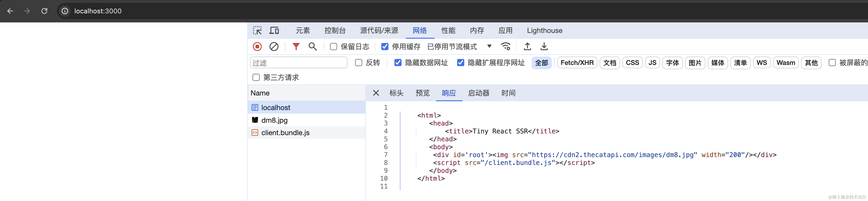
Task: Close the request details panel
Action: pos(376,93)
